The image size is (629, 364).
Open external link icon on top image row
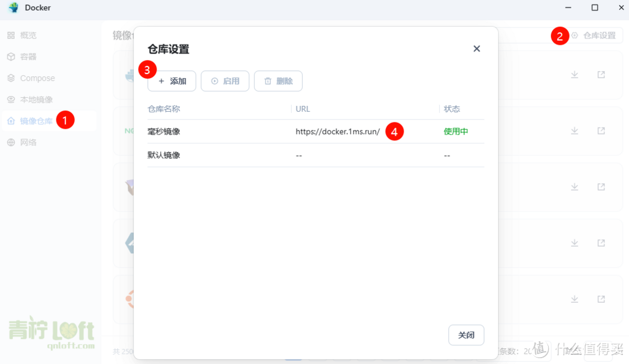(x=600, y=75)
